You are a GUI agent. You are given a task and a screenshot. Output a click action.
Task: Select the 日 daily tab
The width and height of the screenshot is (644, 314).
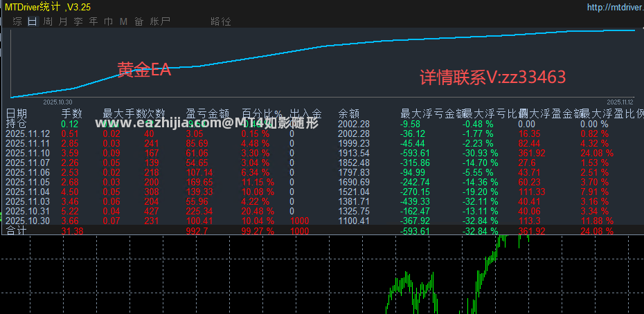point(33,21)
